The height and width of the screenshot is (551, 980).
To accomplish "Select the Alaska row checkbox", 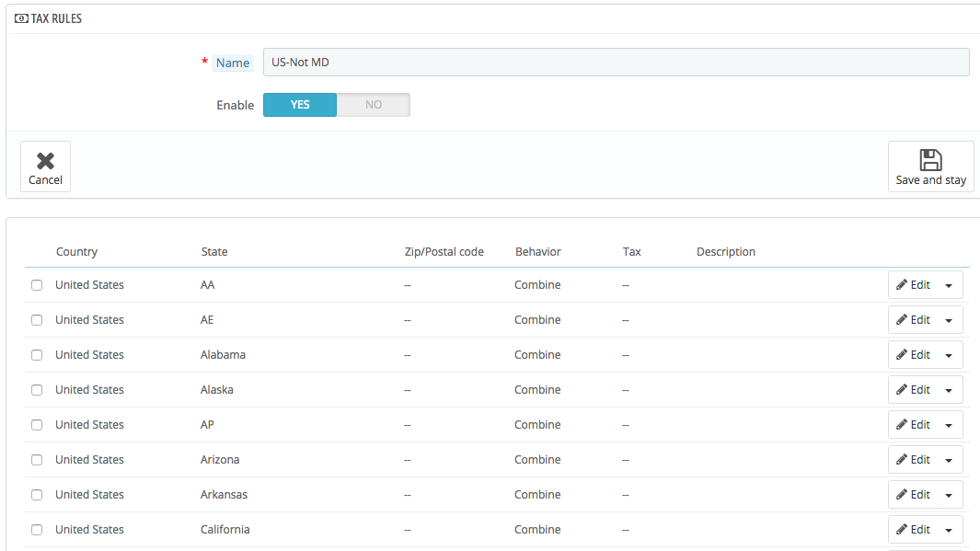I will [37, 390].
